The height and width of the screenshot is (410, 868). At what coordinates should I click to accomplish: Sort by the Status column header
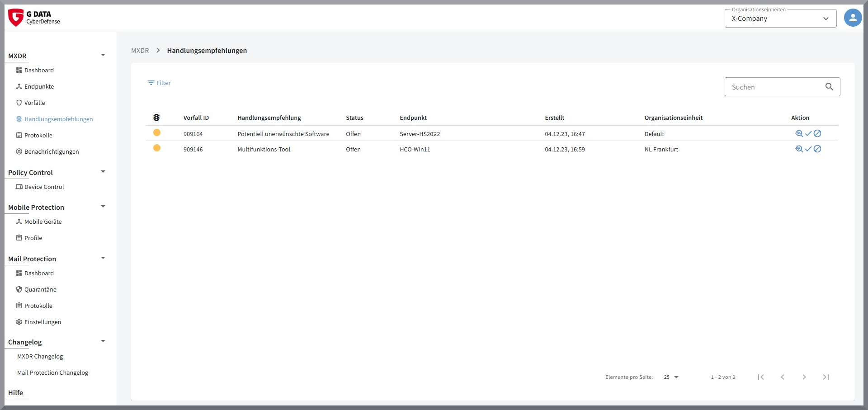(x=354, y=118)
